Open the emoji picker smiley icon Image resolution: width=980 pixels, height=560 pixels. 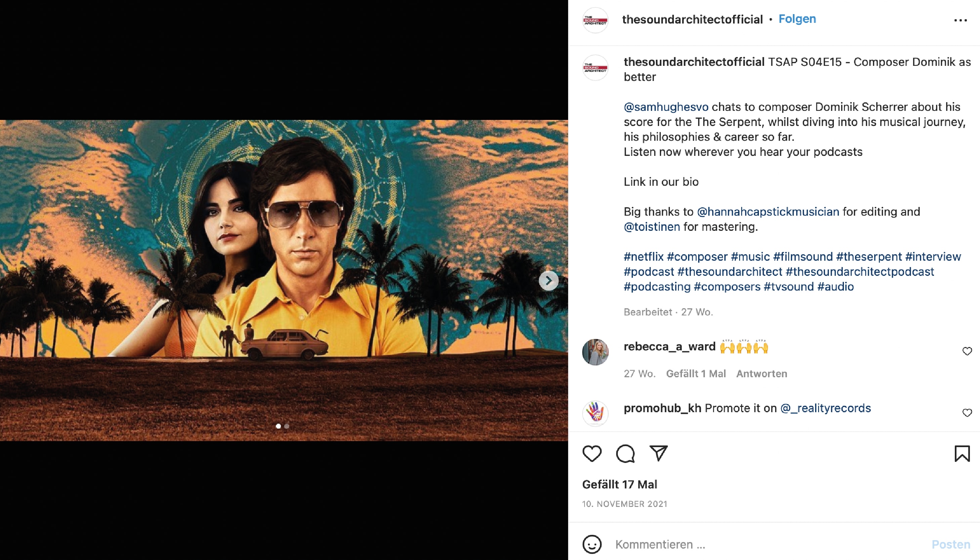[592, 544]
